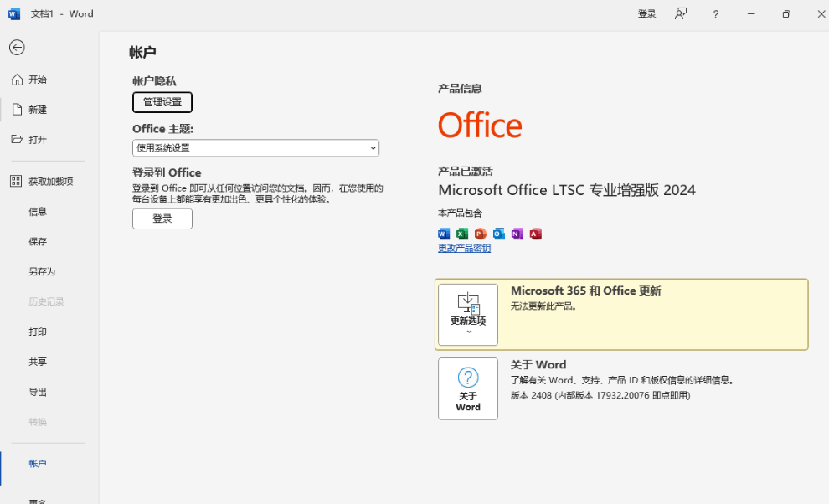This screenshot has width=829, height=504.
Task: Click 登录 in the title bar
Action: [x=646, y=13]
